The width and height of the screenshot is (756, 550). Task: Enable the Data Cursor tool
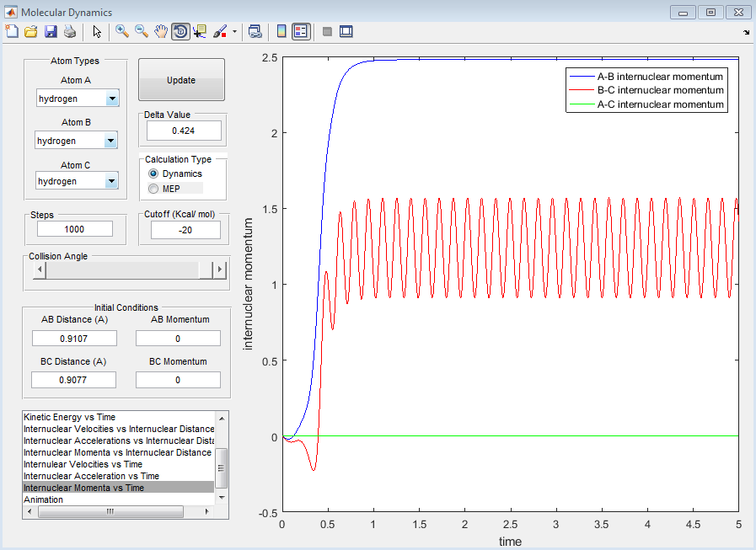pos(200,31)
